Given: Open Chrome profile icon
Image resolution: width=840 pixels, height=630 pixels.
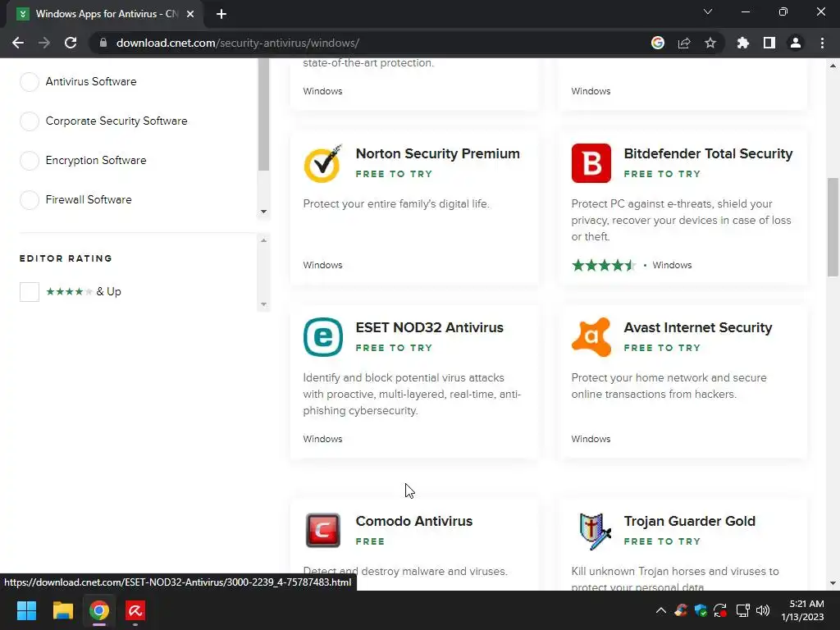Looking at the screenshot, I should click(796, 43).
